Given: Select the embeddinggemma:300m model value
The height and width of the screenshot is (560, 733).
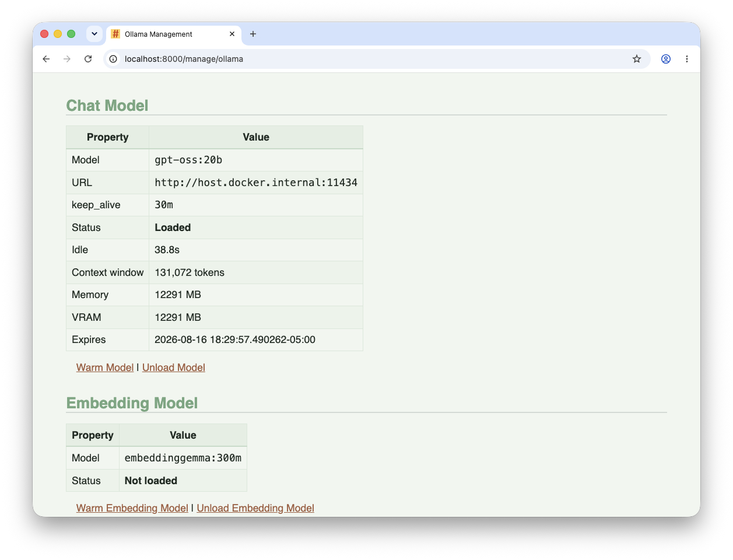Looking at the screenshot, I should (x=183, y=458).
